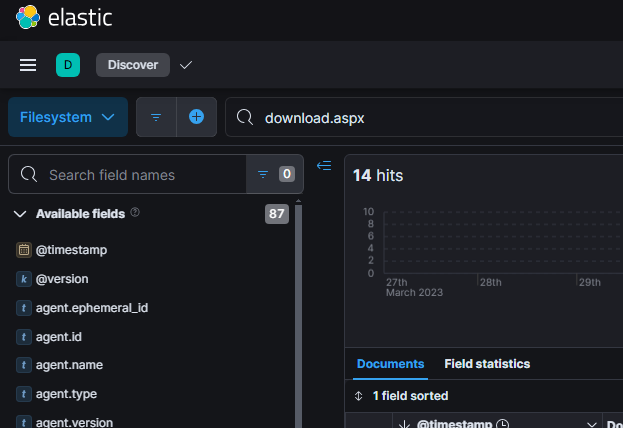
Task: Click the 28th date axis label
Action: pyautogui.click(x=491, y=283)
